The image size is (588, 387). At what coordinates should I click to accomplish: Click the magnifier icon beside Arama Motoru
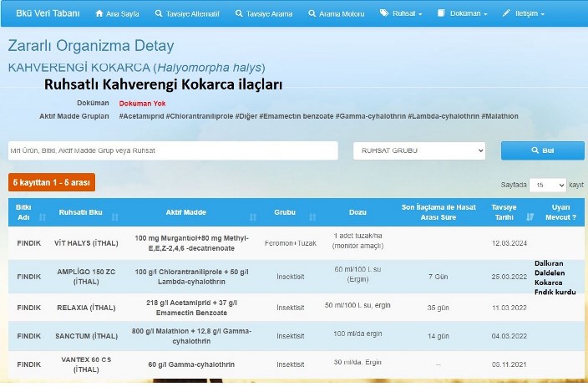coord(312,14)
